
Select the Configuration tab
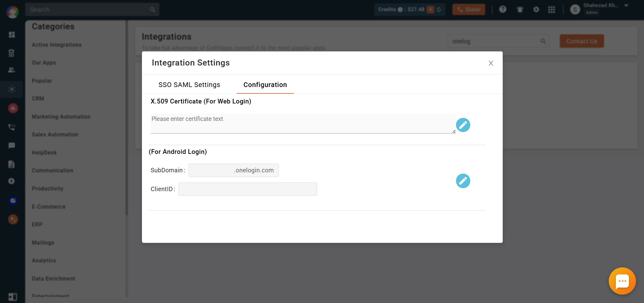coord(265,85)
